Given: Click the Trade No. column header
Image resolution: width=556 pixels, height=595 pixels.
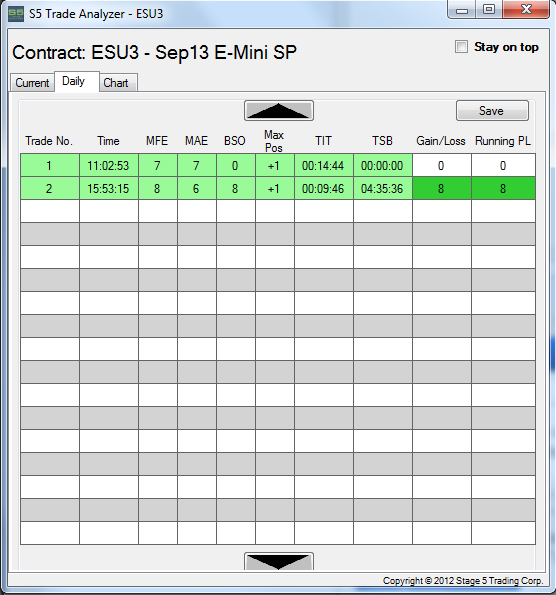Looking at the screenshot, I should click(49, 141).
